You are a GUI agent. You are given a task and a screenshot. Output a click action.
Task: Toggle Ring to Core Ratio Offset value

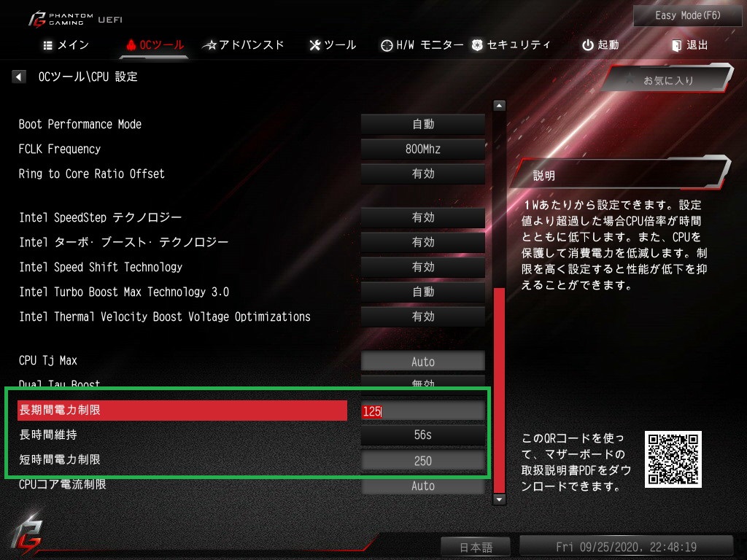tap(422, 174)
